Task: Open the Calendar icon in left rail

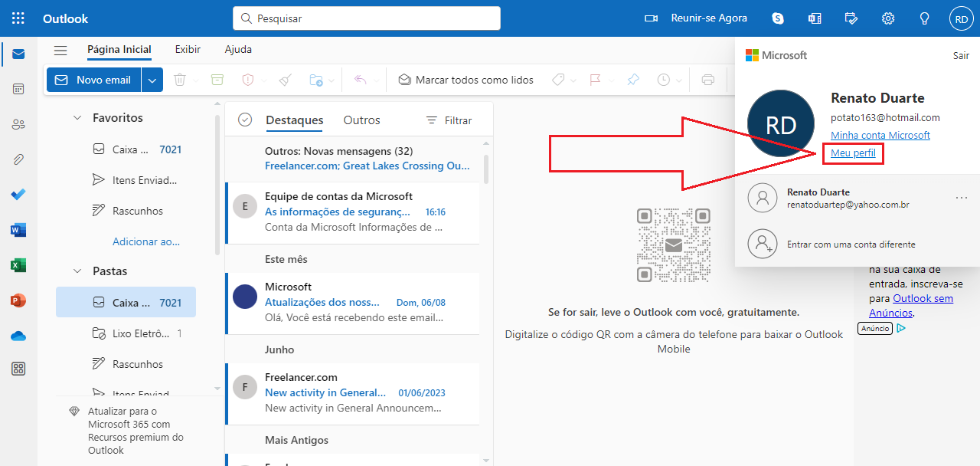Action: click(18, 89)
